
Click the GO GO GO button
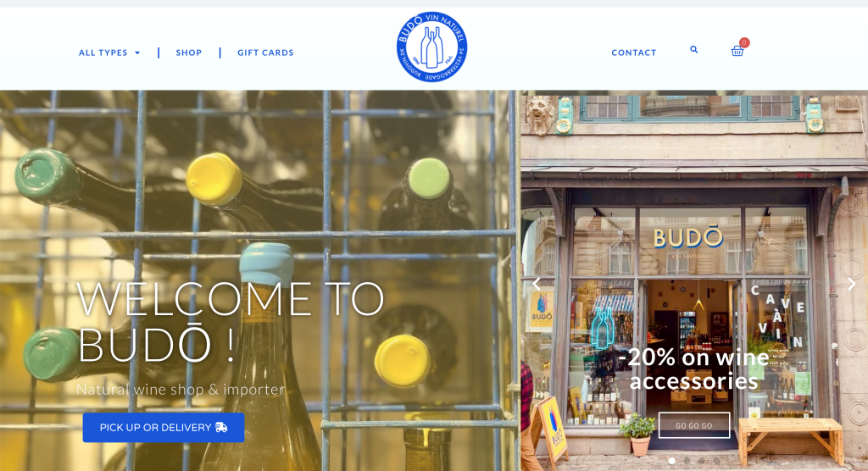[x=694, y=425]
